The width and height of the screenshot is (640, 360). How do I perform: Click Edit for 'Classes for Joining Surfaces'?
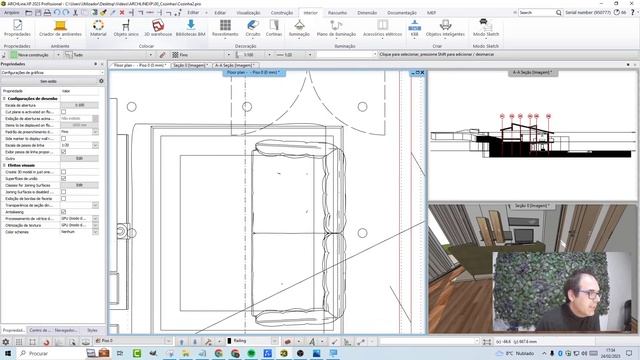pos(79,185)
